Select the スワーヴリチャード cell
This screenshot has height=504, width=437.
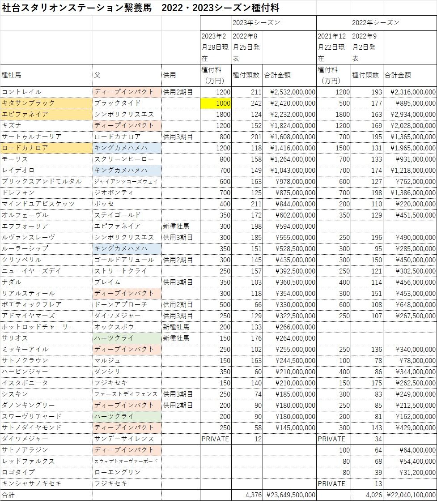point(47,416)
